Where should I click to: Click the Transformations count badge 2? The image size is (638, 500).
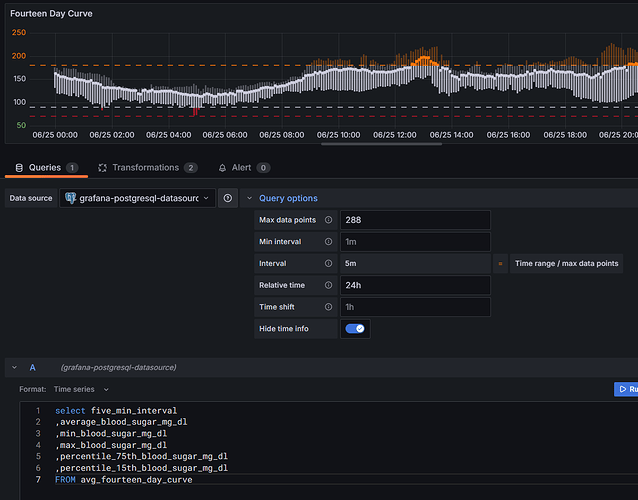[x=190, y=168]
